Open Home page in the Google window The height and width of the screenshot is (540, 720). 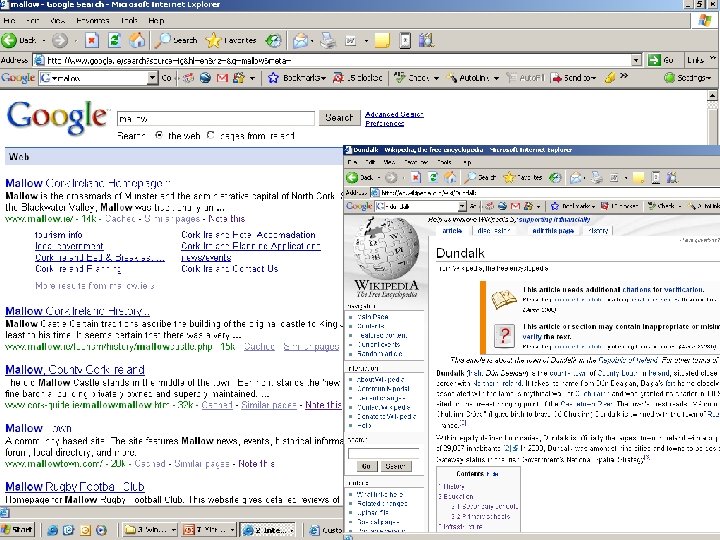pyautogui.click(x=136, y=40)
